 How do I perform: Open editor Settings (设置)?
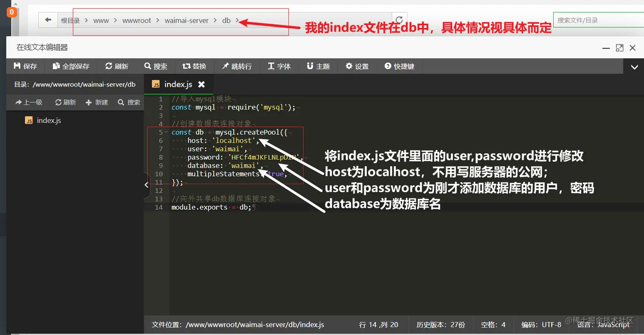tap(357, 66)
